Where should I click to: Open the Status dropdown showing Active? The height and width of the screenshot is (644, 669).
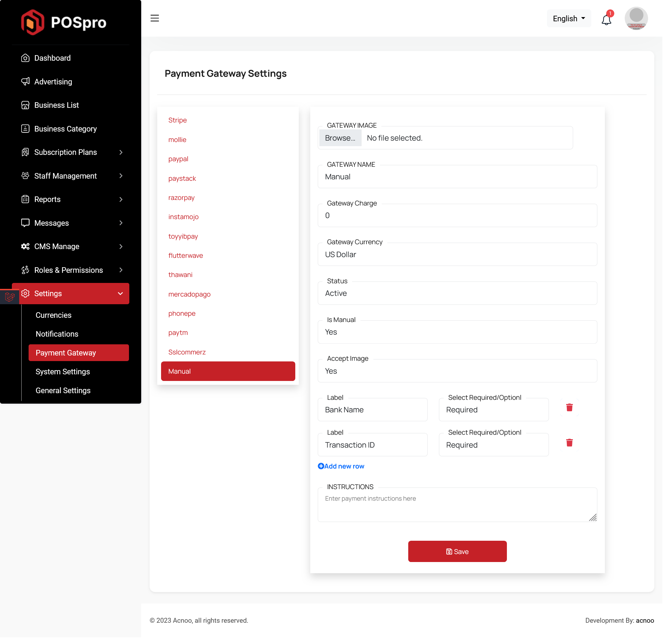pos(457,293)
